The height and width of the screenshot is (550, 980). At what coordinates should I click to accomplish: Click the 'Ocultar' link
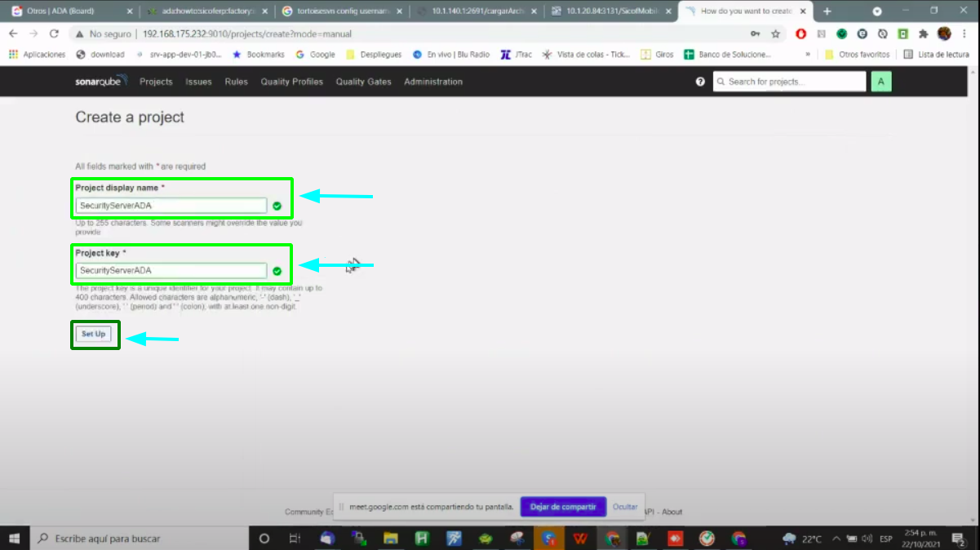[625, 507]
